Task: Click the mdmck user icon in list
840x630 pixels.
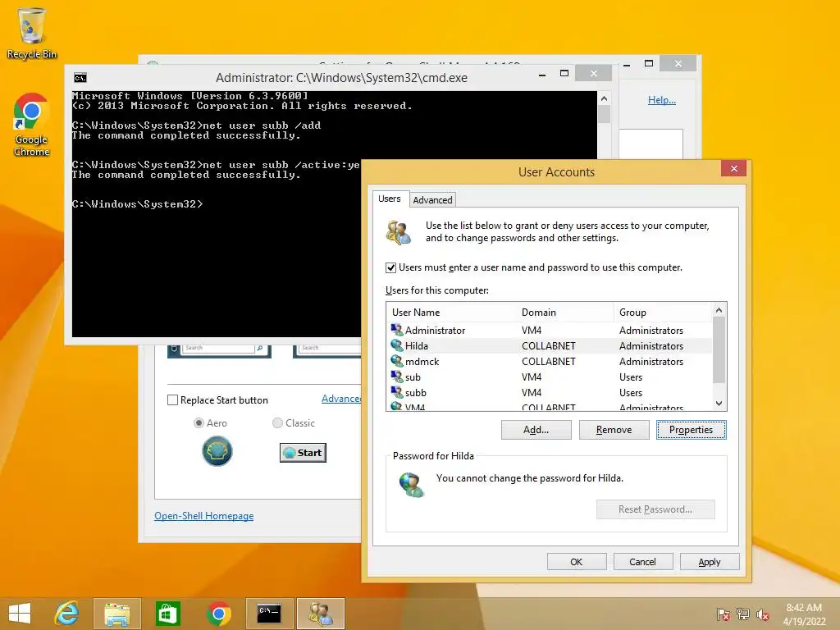Action: (396, 361)
